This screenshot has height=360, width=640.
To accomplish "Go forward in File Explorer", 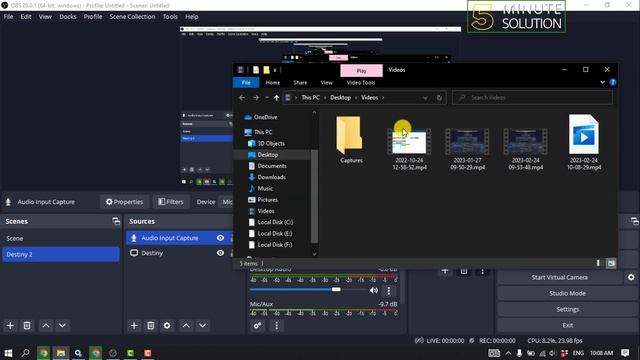I will pyautogui.click(x=256, y=98).
